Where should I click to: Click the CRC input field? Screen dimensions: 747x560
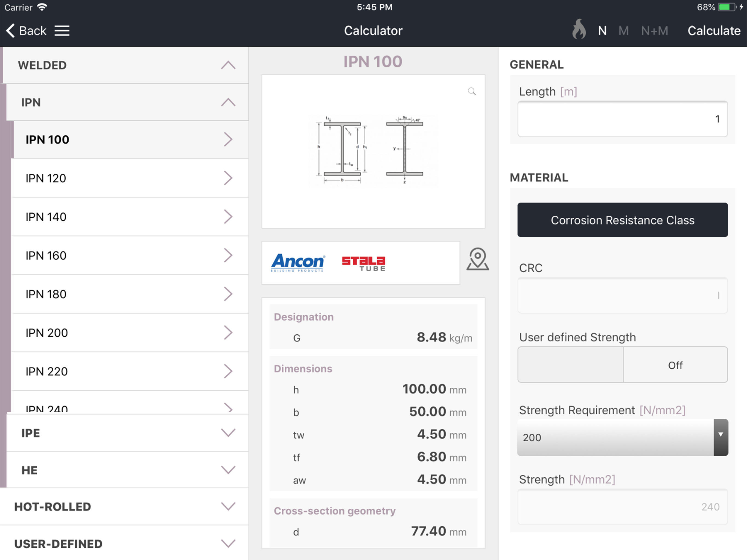(622, 296)
